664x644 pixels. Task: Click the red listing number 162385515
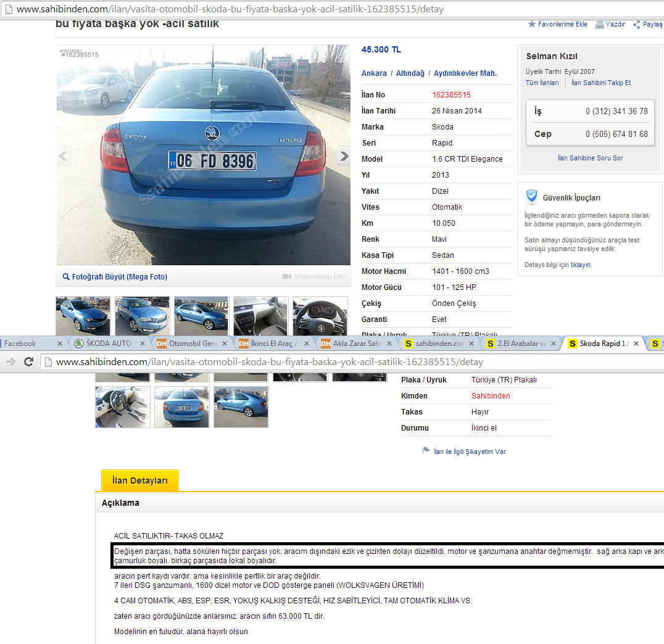tap(452, 95)
